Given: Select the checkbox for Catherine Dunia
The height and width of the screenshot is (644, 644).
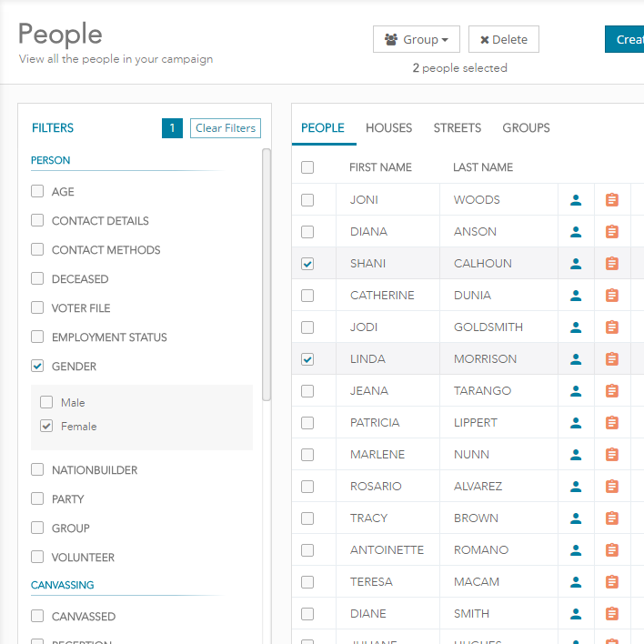Looking at the screenshot, I should 307,296.
